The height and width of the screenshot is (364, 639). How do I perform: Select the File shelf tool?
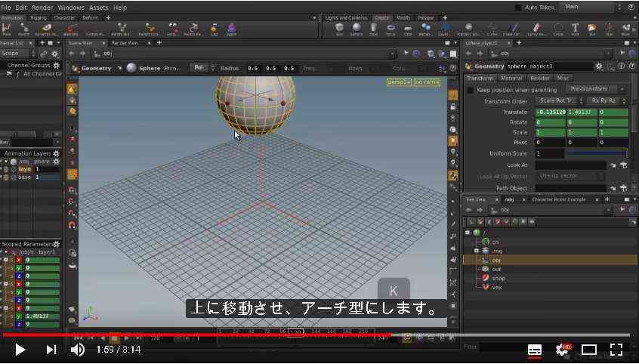pyautogui.click(x=591, y=29)
